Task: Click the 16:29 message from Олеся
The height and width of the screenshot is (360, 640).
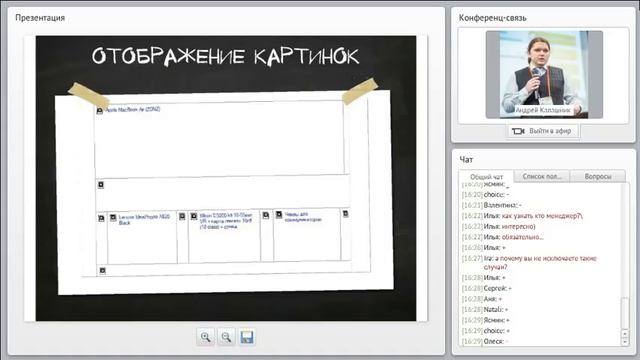Action: [485, 341]
